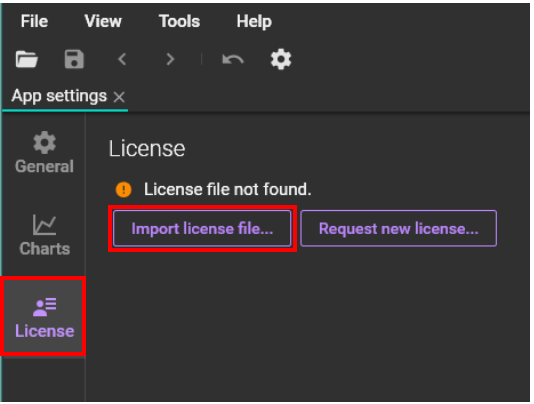Go forward with the right chevron arrow
This screenshot has width=534, height=404.
pos(170,59)
